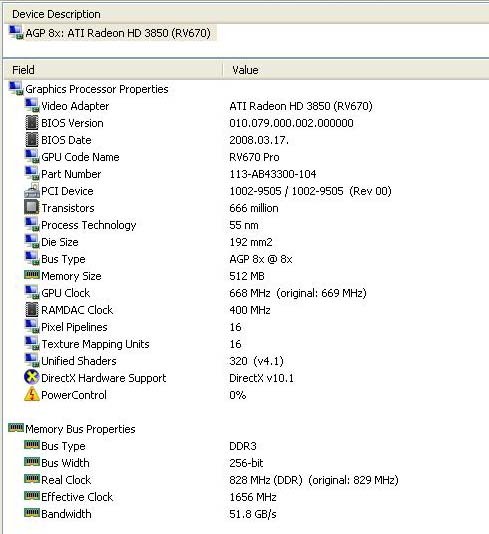This screenshot has width=489, height=534.
Task: Select part number 113-AB43300-104
Action: (x=272, y=174)
